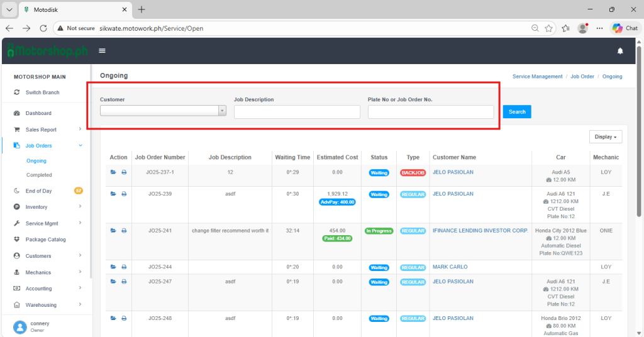Open the Customer dropdown filter
The width and height of the screenshot is (644, 337).
click(163, 111)
